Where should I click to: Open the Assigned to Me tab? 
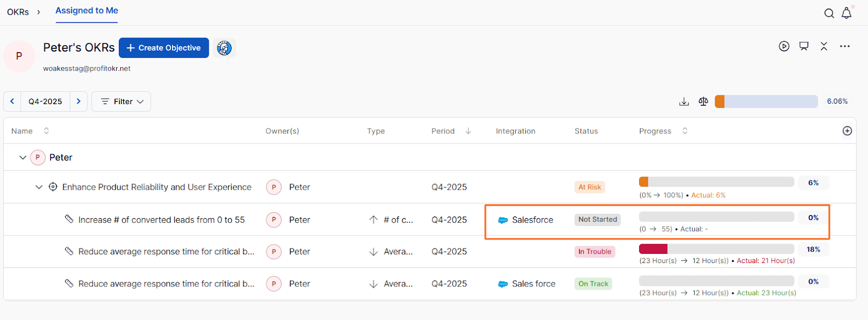tap(87, 11)
